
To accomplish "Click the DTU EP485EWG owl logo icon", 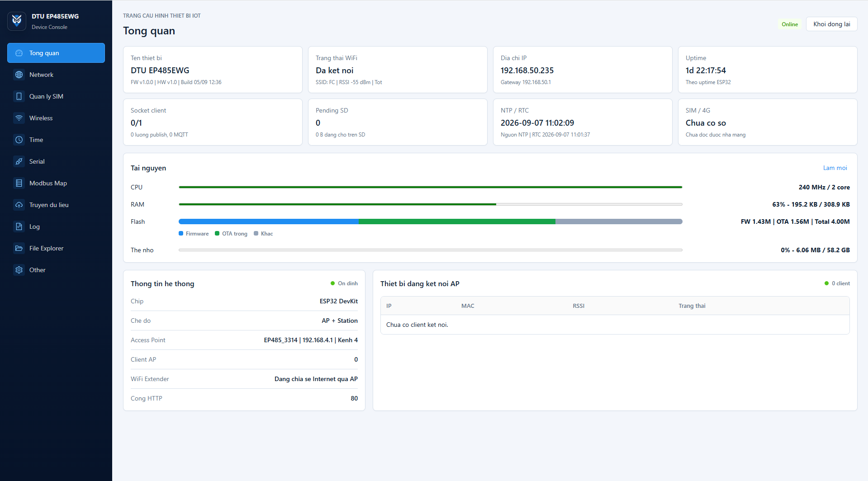I will click(x=17, y=21).
